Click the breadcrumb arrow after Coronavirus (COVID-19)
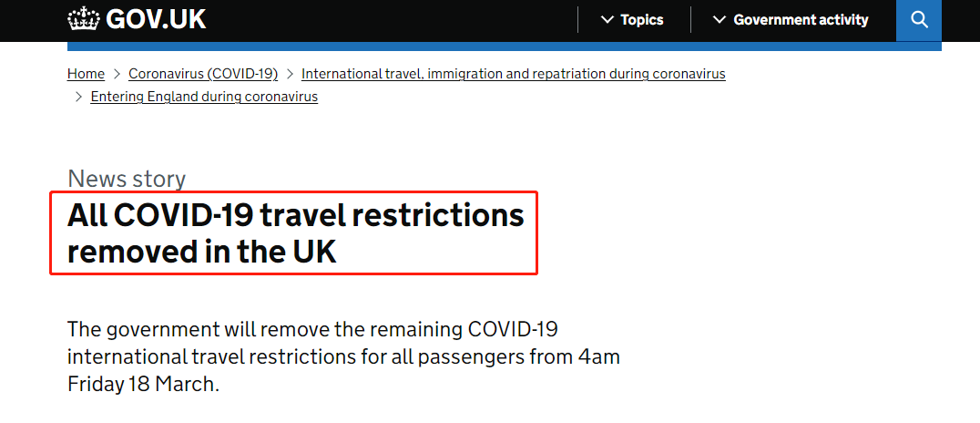This screenshot has height=423, width=980. [290, 74]
